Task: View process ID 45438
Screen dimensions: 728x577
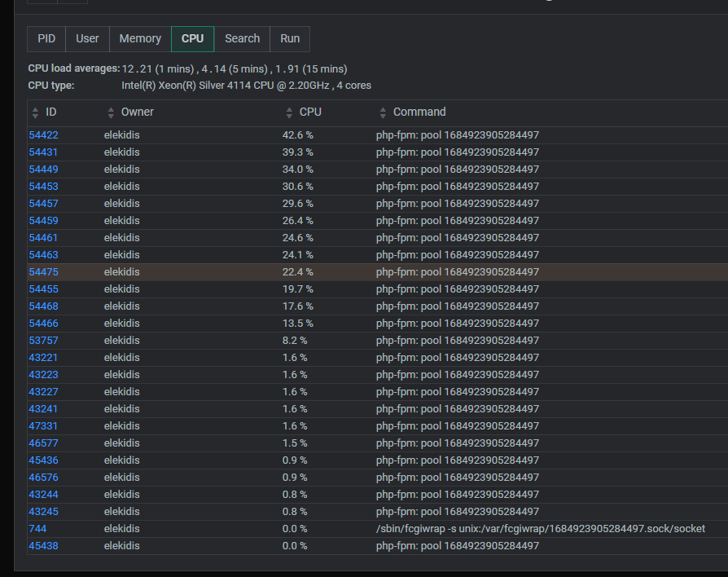Action: (44, 546)
